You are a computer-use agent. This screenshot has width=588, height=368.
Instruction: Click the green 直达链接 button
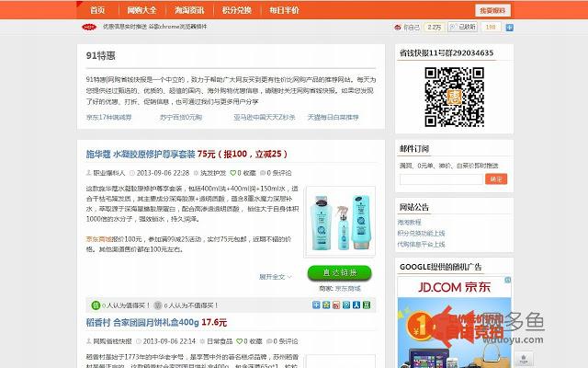(339, 273)
